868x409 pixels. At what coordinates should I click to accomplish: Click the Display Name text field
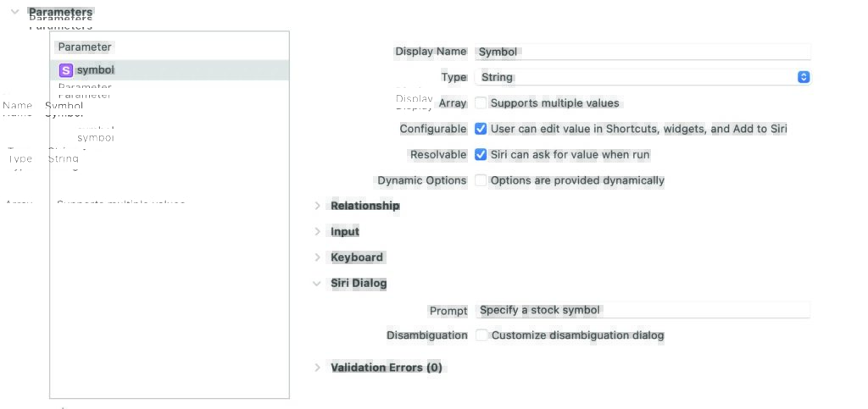pyautogui.click(x=642, y=52)
